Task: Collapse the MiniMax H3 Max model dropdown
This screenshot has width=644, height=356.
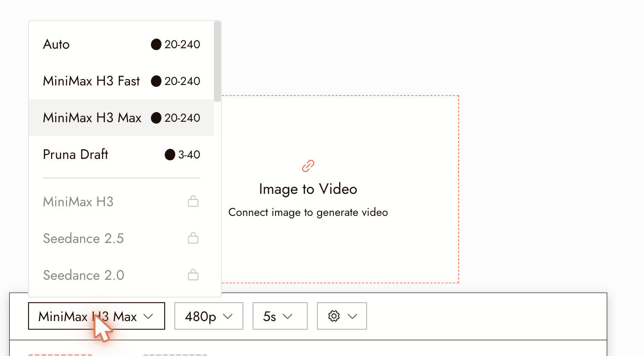Action: (x=97, y=316)
